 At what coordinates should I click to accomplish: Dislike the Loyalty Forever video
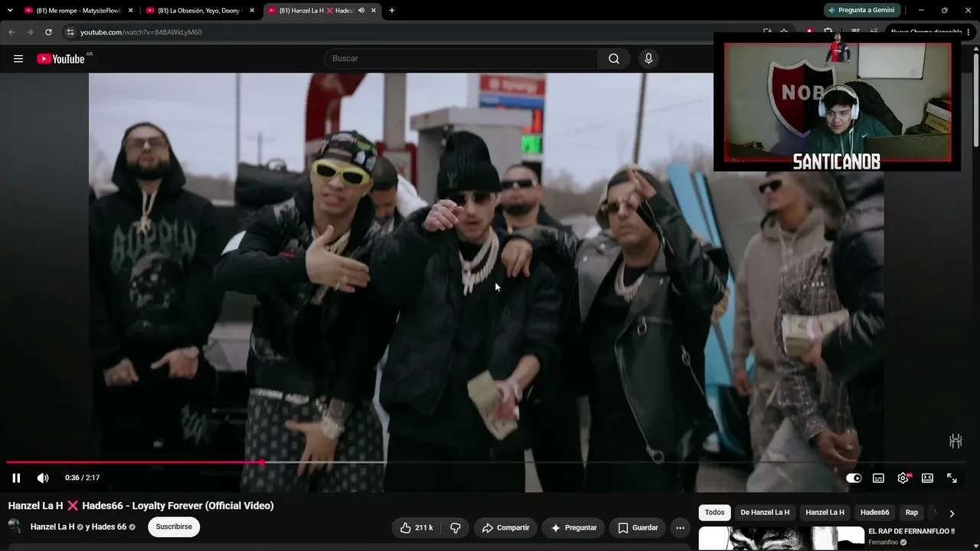pos(456,527)
